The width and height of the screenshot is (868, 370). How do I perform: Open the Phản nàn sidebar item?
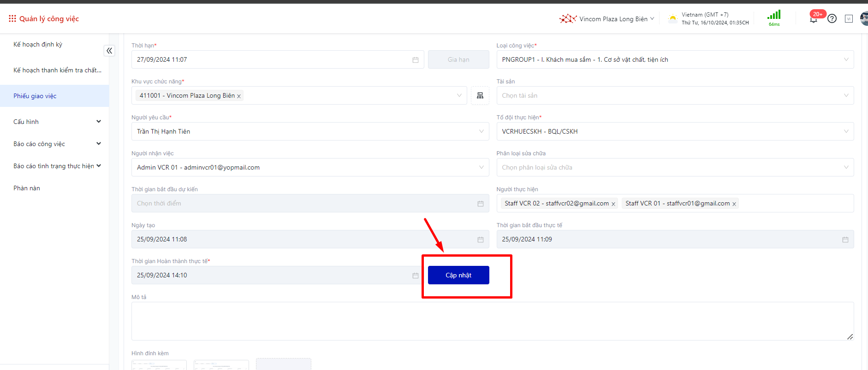(x=27, y=188)
